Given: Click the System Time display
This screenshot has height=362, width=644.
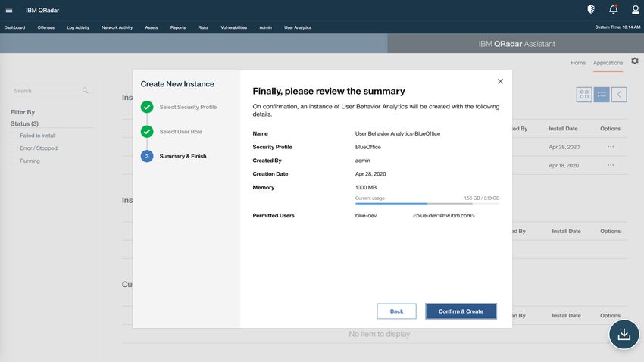Looking at the screenshot, I should click(x=617, y=27).
